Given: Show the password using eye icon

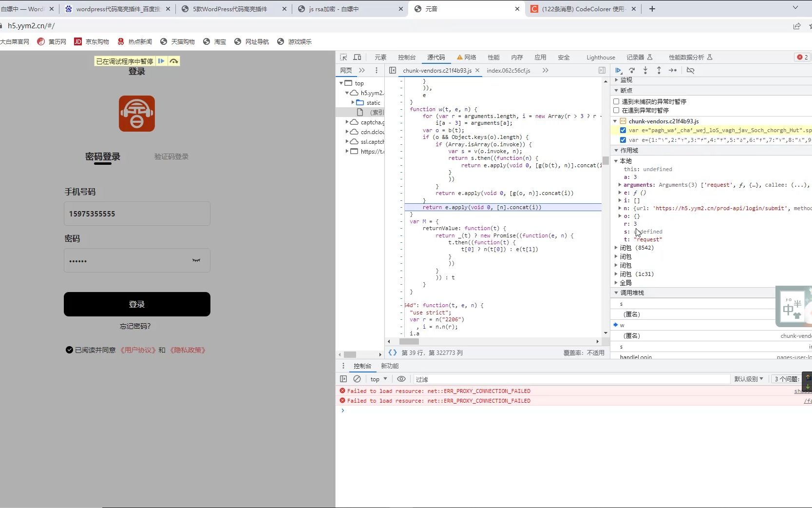Looking at the screenshot, I should pos(196,260).
